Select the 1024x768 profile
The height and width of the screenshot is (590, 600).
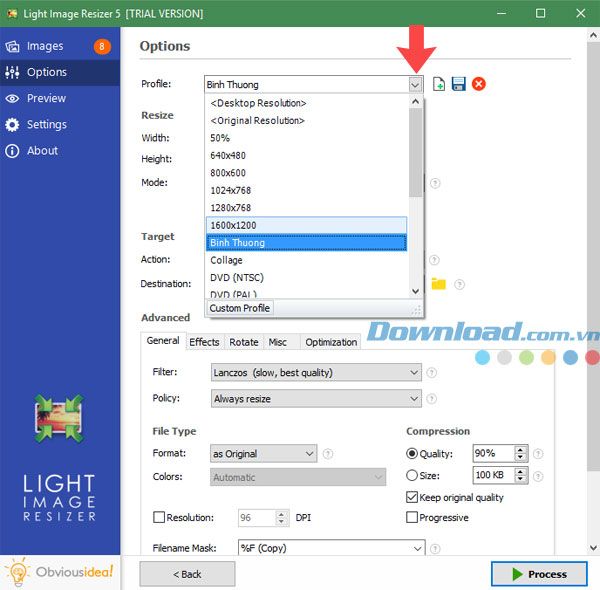[307, 191]
